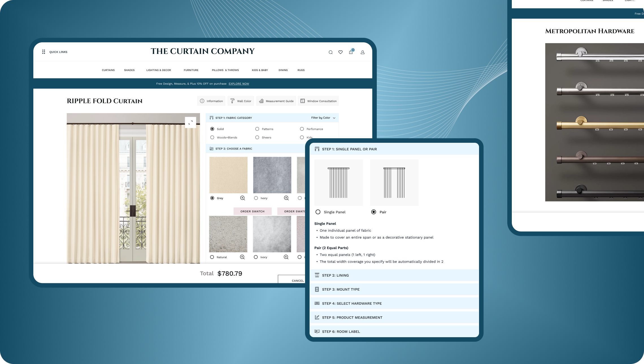Image resolution: width=644 pixels, height=364 pixels.
Task: Zoom into the Natural fabric swatch
Action: (x=242, y=257)
